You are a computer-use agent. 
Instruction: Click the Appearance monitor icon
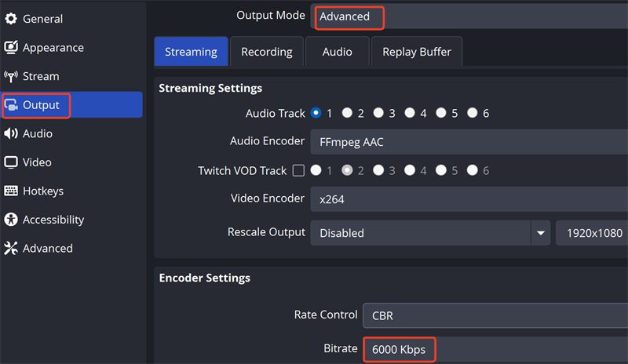point(11,48)
